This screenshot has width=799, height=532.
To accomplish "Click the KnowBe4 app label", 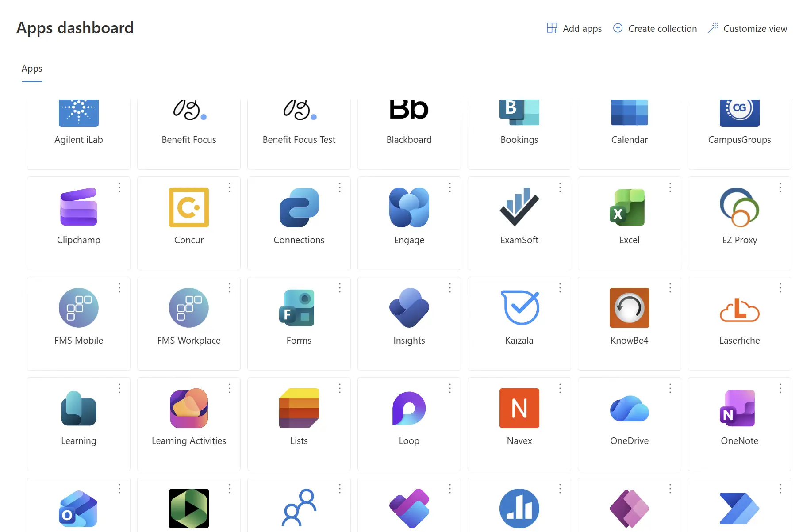I will pyautogui.click(x=630, y=341).
